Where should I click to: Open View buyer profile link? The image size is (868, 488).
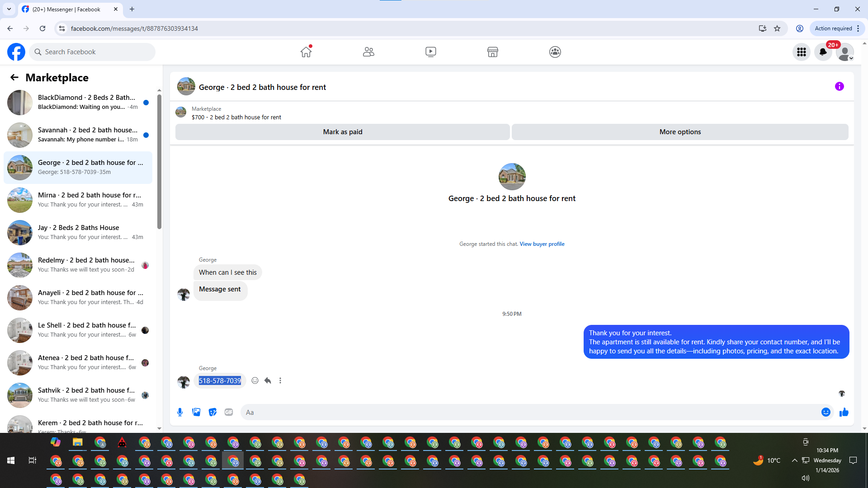tap(542, 244)
